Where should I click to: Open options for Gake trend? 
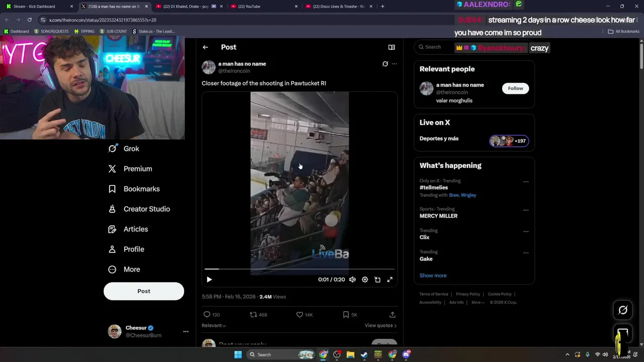[526, 253]
